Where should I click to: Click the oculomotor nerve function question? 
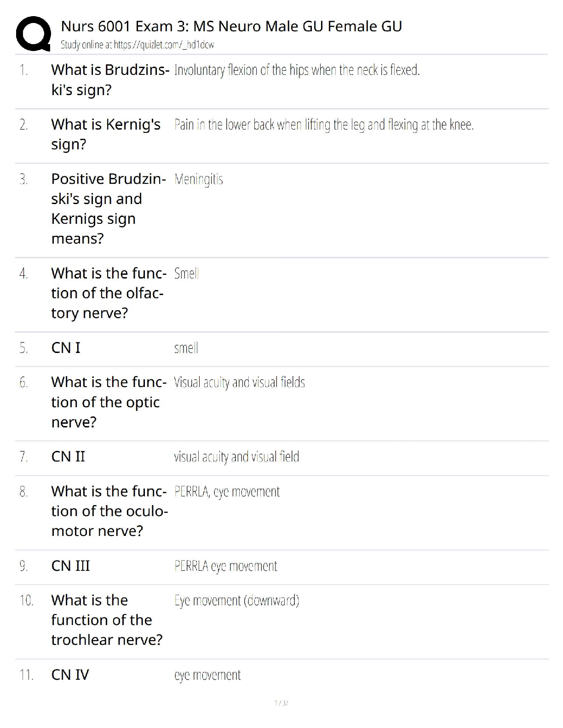tap(109, 511)
